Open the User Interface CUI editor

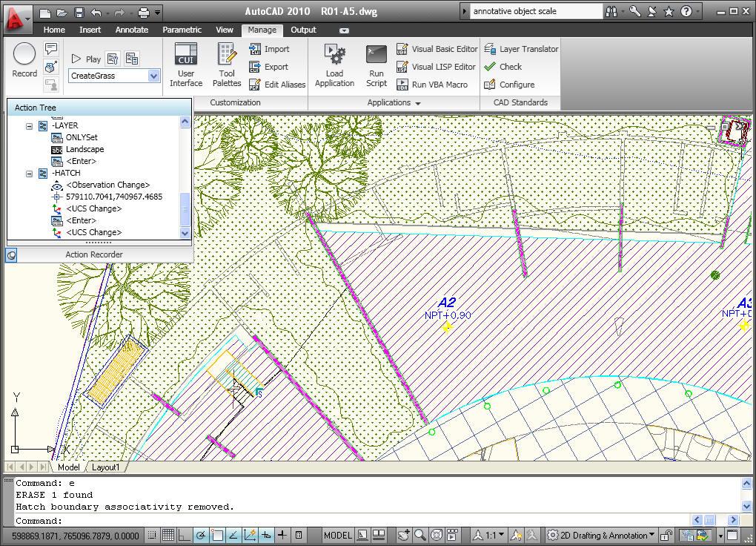click(186, 65)
